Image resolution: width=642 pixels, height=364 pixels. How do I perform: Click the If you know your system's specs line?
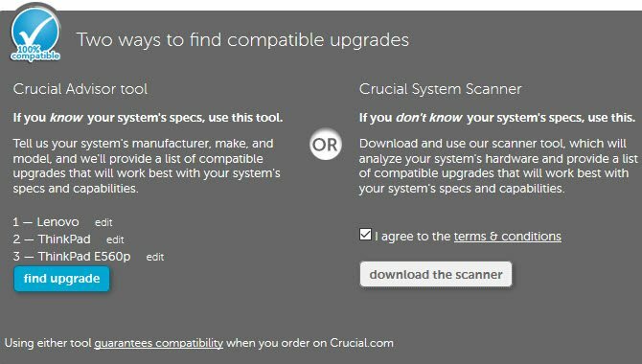[148, 118]
